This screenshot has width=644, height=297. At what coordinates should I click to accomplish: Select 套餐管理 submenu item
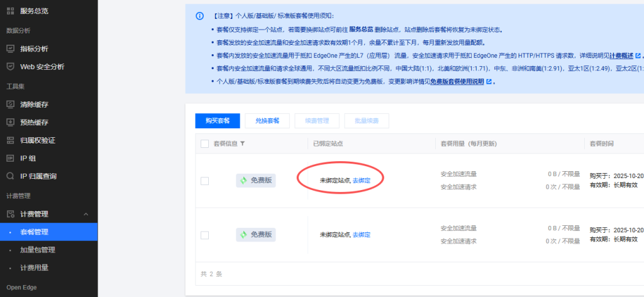(48, 232)
